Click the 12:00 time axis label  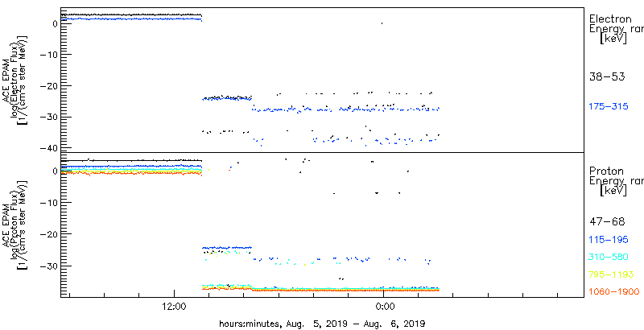pos(175,305)
